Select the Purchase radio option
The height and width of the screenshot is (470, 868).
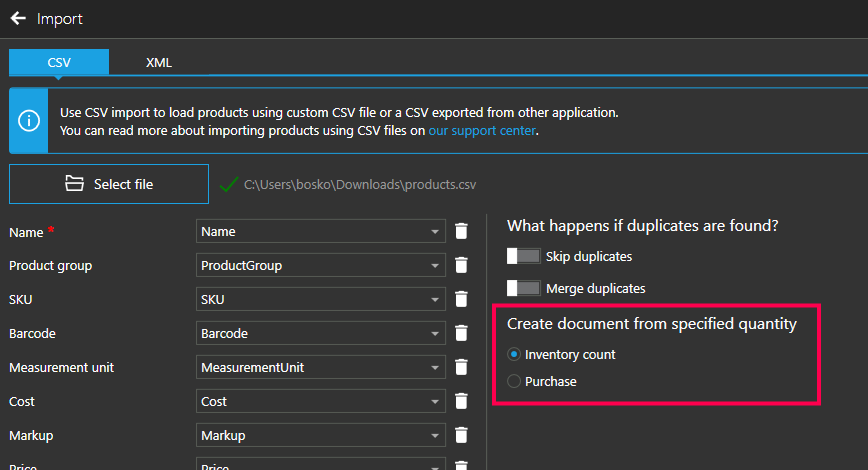[515, 381]
